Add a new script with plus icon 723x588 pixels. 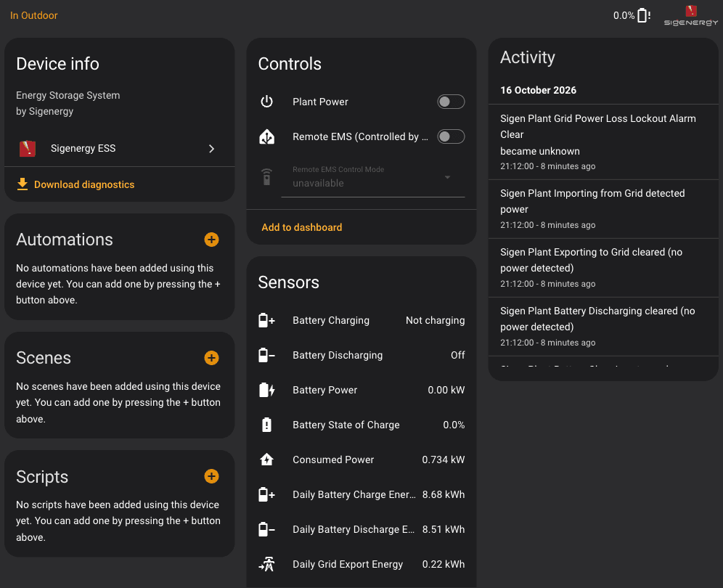pos(212,476)
